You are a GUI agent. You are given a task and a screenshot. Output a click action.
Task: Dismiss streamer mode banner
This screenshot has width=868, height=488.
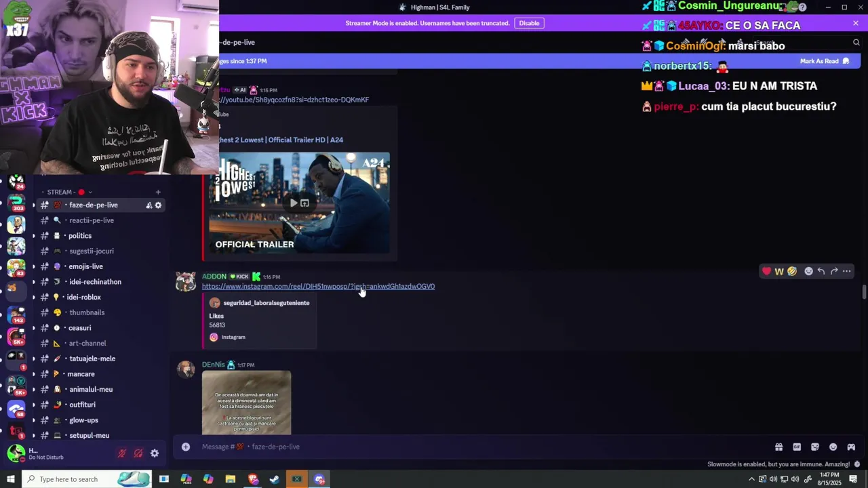(856, 23)
